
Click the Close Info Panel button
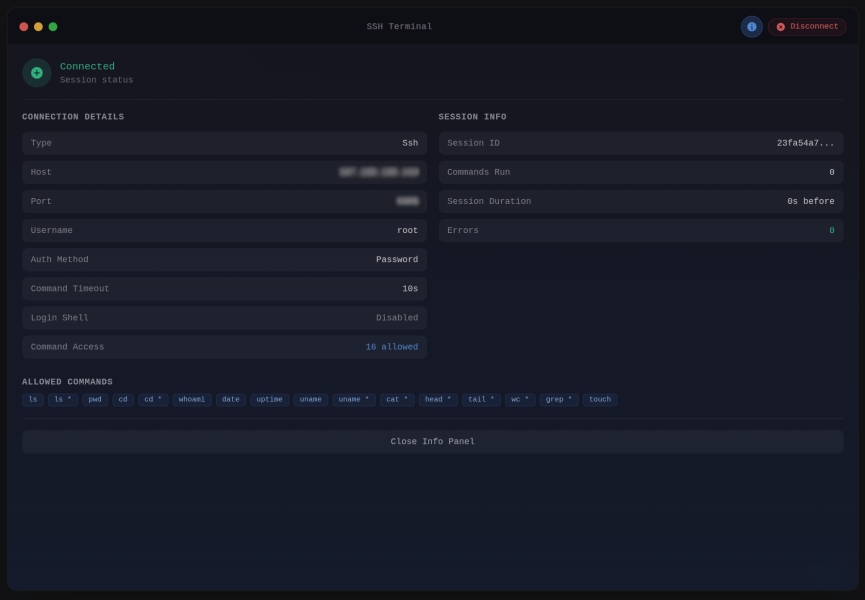[432, 441]
